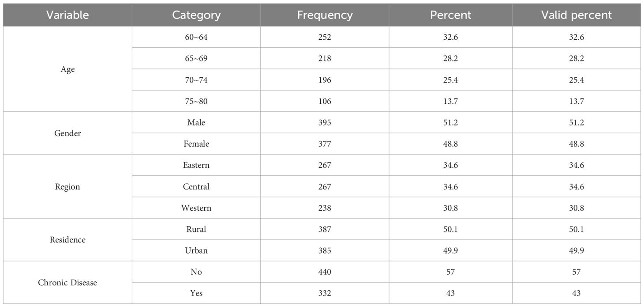Select the 60~64 age category cell
The height and width of the screenshot is (307, 644).
click(196, 38)
